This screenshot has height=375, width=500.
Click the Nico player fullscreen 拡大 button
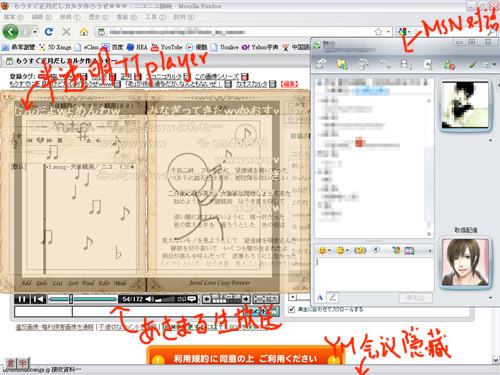266,299
